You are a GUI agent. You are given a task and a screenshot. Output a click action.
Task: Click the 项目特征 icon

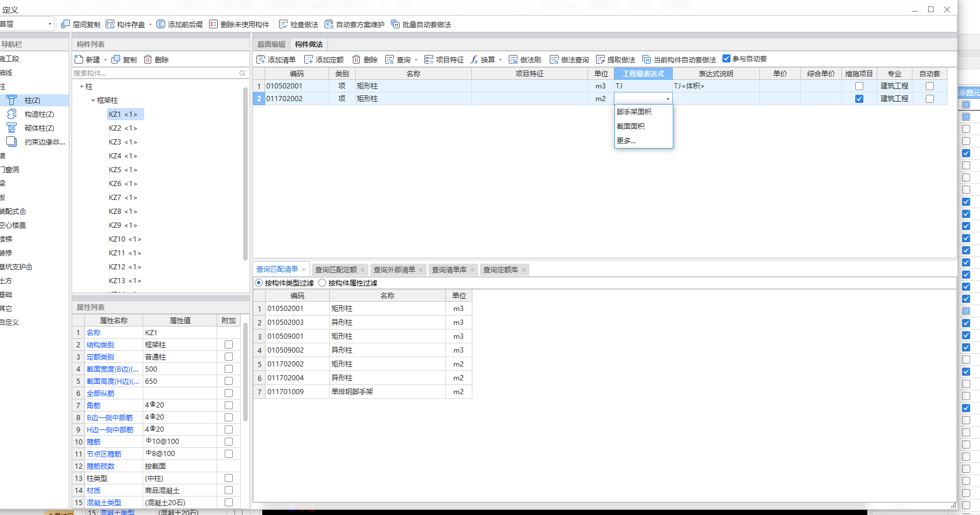[x=429, y=60]
